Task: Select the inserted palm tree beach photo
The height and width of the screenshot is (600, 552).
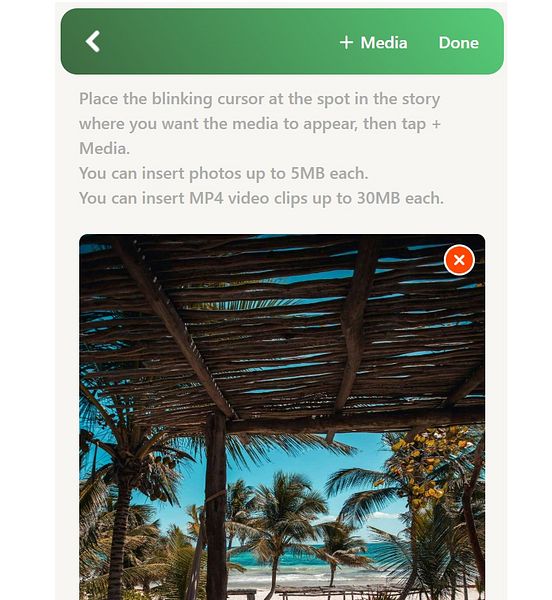Action: tap(282, 417)
